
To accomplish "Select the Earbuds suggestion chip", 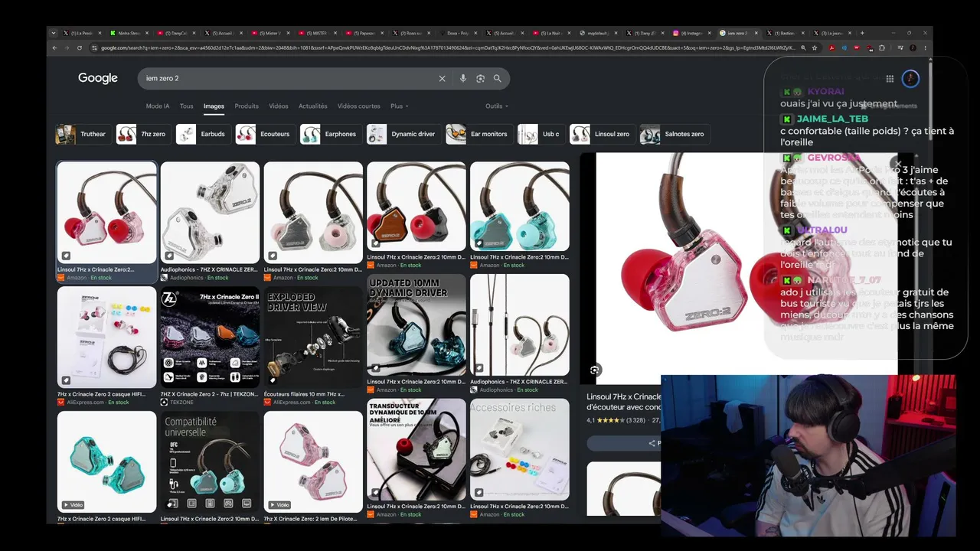I will [202, 134].
